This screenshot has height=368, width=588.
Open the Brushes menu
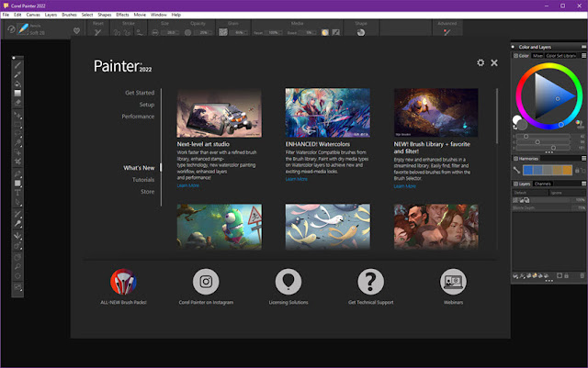pyautogui.click(x=69, y=15)
